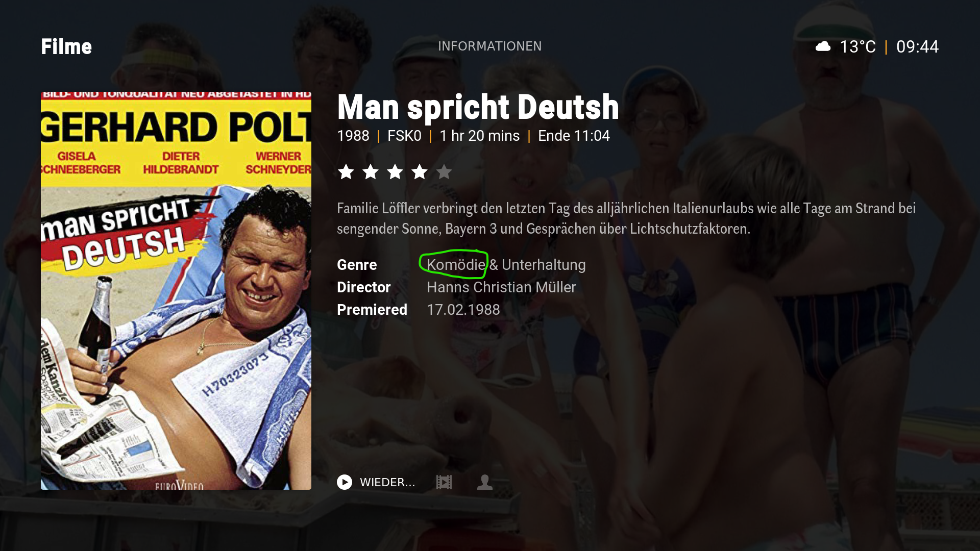Click the play circle icon beside WIEDER...
The width and height of the screenshot is (980, 551).
pyautogui.click(x=345, y=482)
